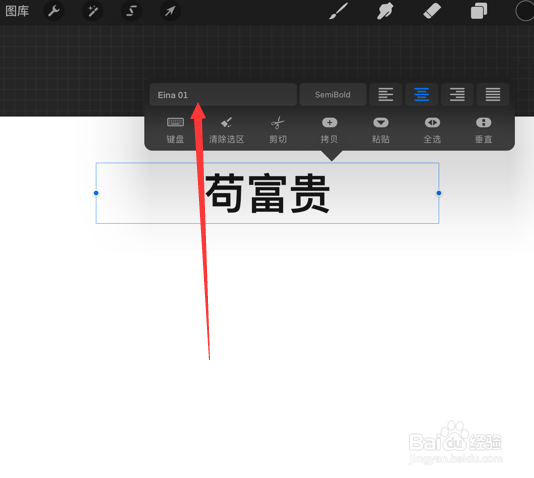Paste text with 粘贴
The image size is (534, 478).
(x=381, y=130)
